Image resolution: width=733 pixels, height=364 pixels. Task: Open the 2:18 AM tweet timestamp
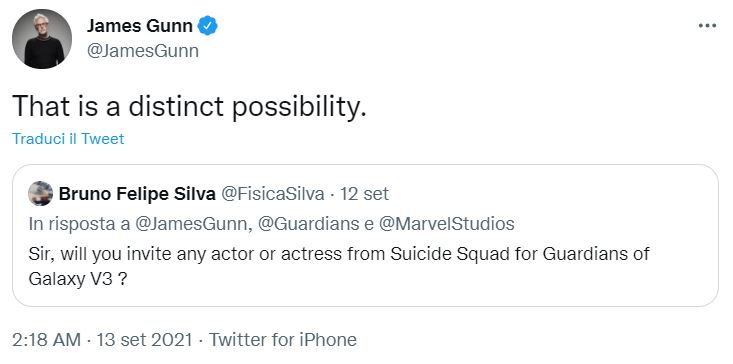(46, 340)
